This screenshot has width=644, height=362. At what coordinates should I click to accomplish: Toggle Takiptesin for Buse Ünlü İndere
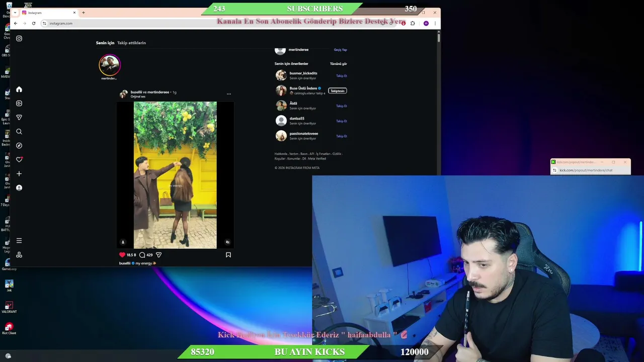coord(338,91)
